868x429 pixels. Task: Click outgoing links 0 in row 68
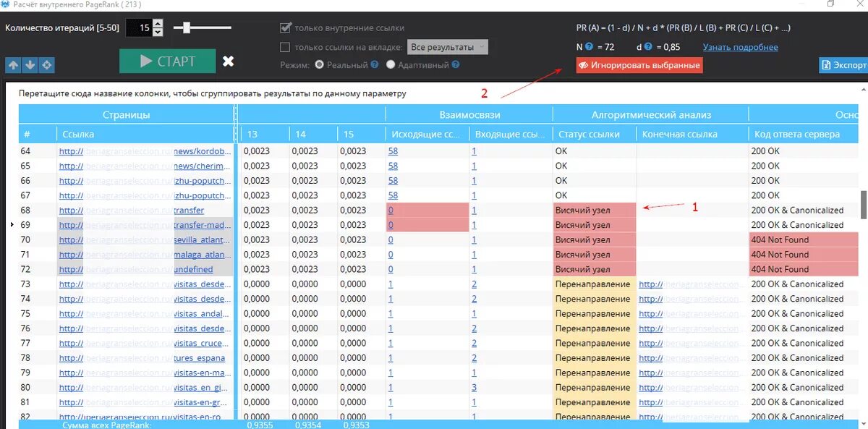point(391,211)
